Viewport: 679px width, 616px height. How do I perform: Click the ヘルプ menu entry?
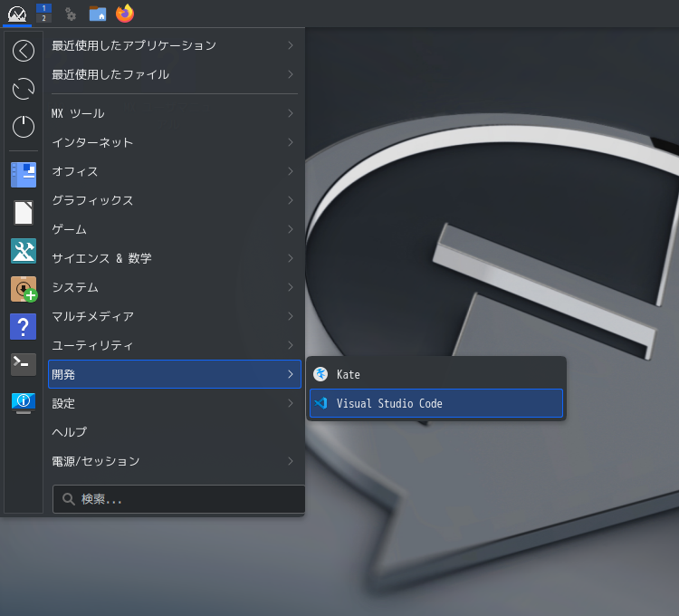(x=175, y=432)
